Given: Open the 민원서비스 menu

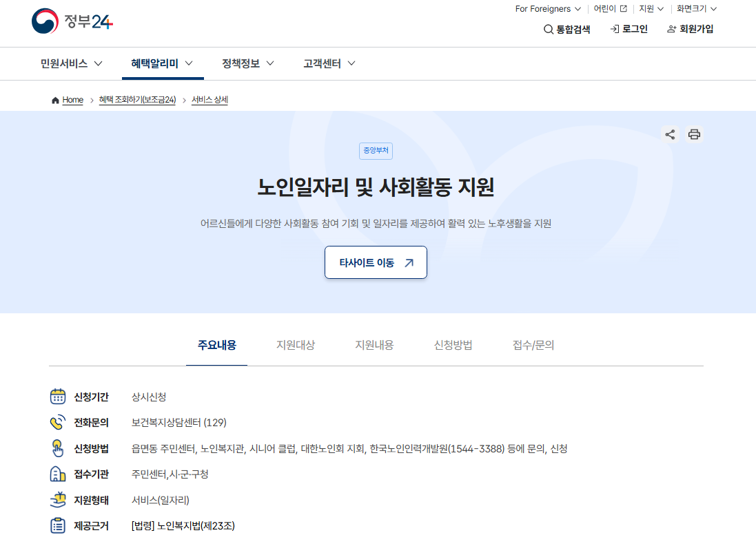Looking at the screenshot, I should tap(71, 63).
